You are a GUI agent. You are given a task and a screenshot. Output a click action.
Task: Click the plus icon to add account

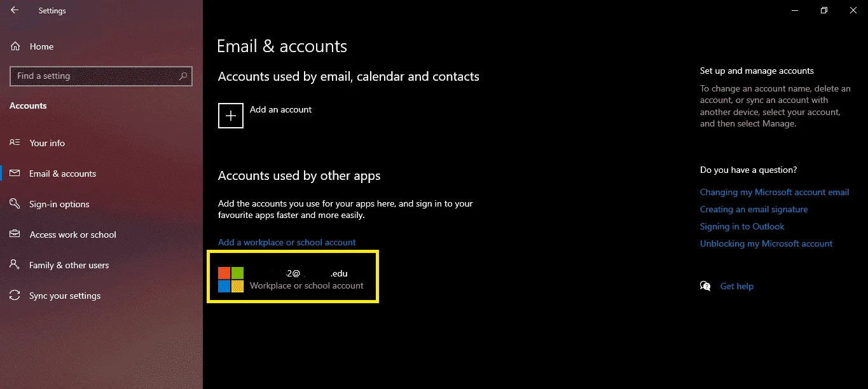[x=231, y=116]
